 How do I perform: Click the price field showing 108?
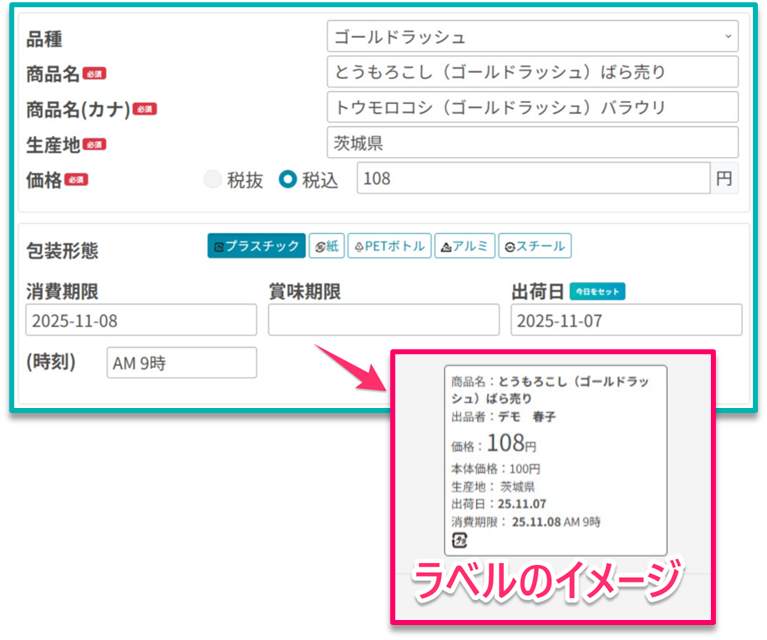pyautogui.click(x=533, y=179)
